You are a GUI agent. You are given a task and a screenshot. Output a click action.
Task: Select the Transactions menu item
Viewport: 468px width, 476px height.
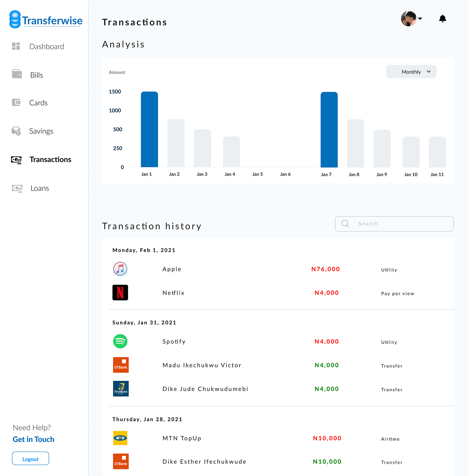[50, 160]
